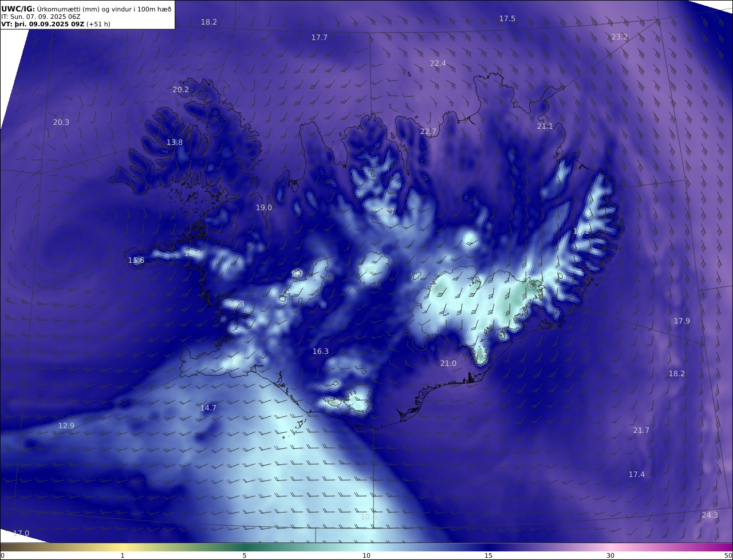Click the 17.7 value label
Image resolution: width=733 pixels, height=560 pixels.
(x=320, y=37)
